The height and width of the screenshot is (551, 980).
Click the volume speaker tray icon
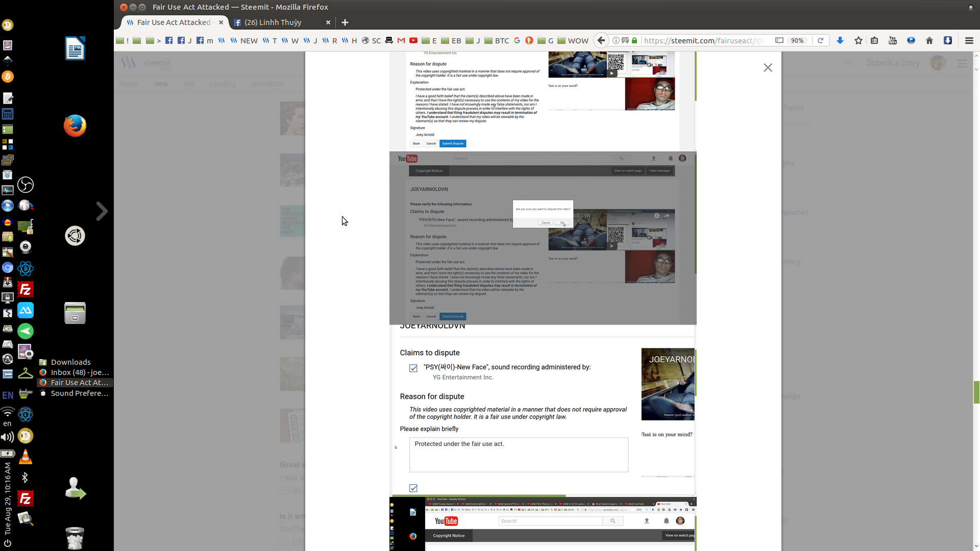pyautogui.click(x=7, y=437)
